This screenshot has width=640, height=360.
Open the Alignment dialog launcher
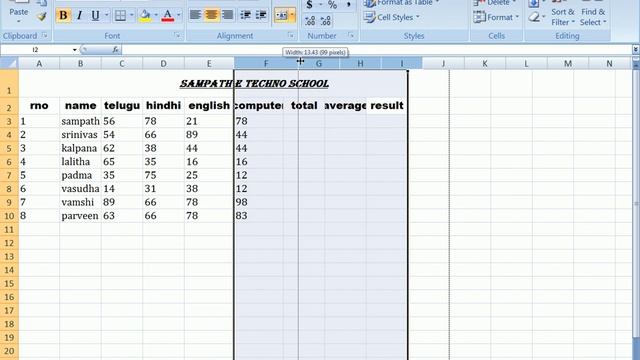pos(291,36)
